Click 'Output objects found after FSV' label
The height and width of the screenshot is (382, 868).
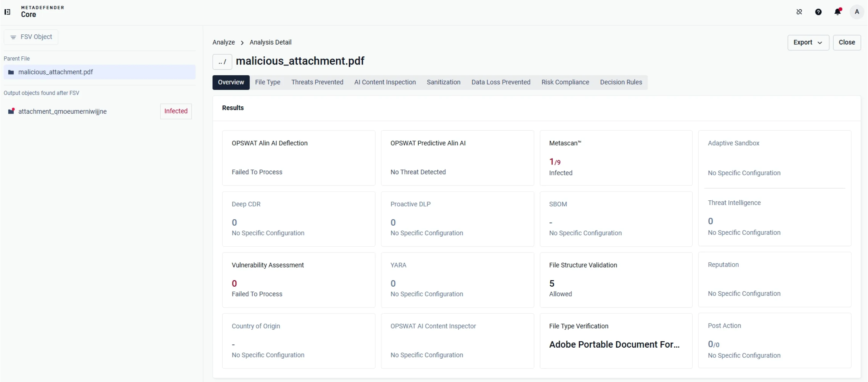tap(41, 93)
